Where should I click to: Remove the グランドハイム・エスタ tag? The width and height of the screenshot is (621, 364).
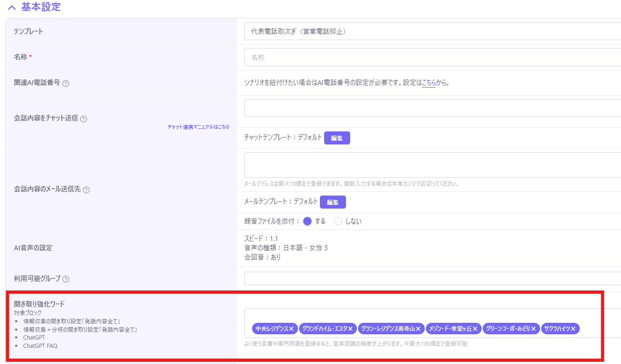point(350,329)
